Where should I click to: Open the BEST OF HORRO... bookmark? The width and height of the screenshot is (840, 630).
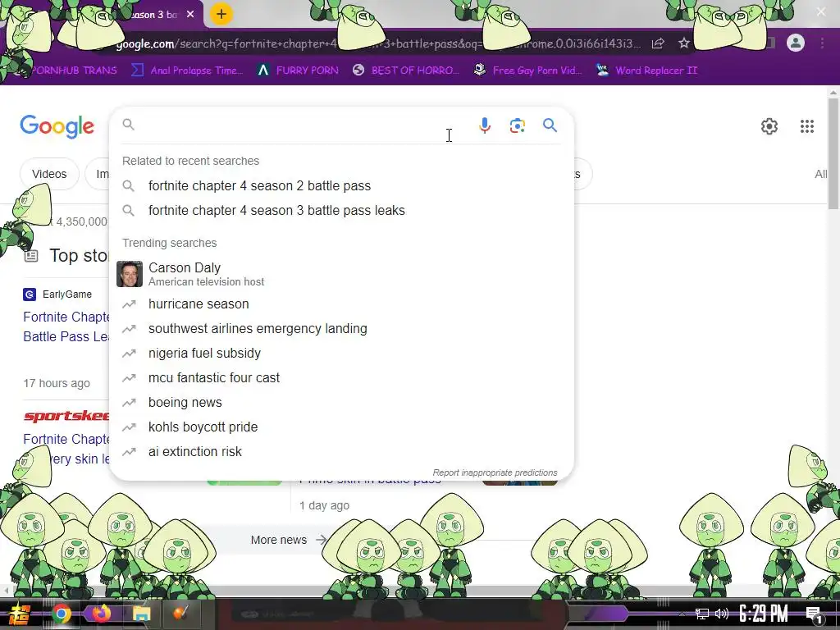pyautogui.click(x=405, y=71)
